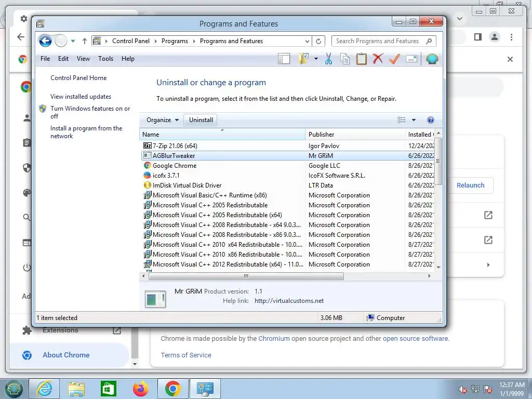The height and width of the screenshot is (399, 532).
Task: Select the Google Chrome program row
Action: point(287,166)
